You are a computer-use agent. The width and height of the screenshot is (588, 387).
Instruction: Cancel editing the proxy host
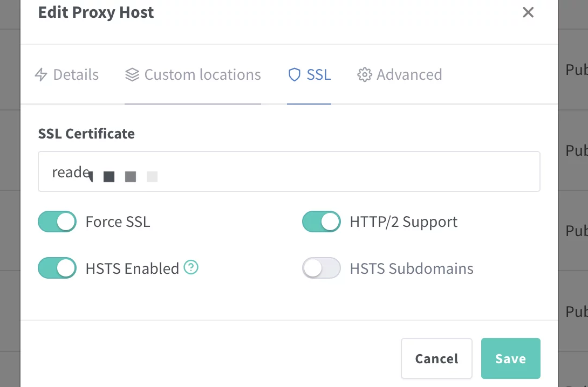click(436, 358)
